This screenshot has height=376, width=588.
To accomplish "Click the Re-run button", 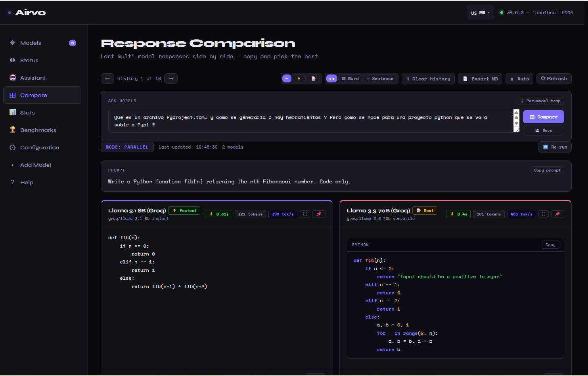I will point(555,147).
